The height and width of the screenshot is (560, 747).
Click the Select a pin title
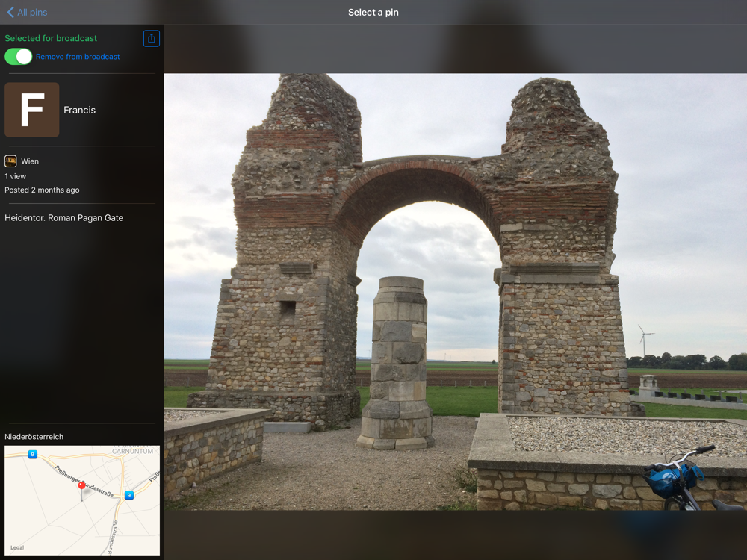[373, 13]
